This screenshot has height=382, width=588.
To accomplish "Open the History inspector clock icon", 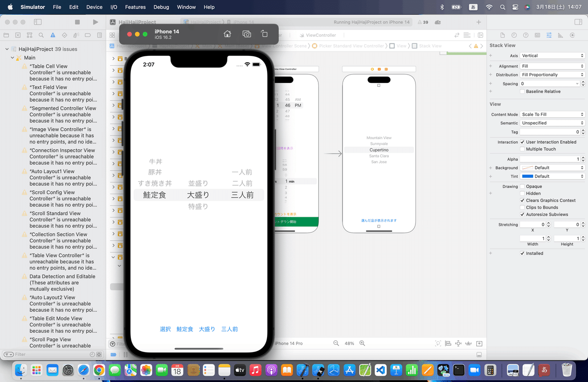I will click(x=514, y=35).
